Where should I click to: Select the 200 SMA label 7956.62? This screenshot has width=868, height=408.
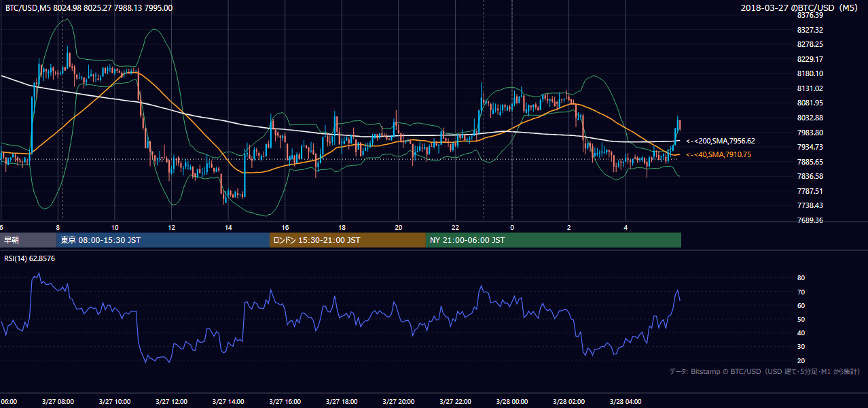tap(721, 141)
